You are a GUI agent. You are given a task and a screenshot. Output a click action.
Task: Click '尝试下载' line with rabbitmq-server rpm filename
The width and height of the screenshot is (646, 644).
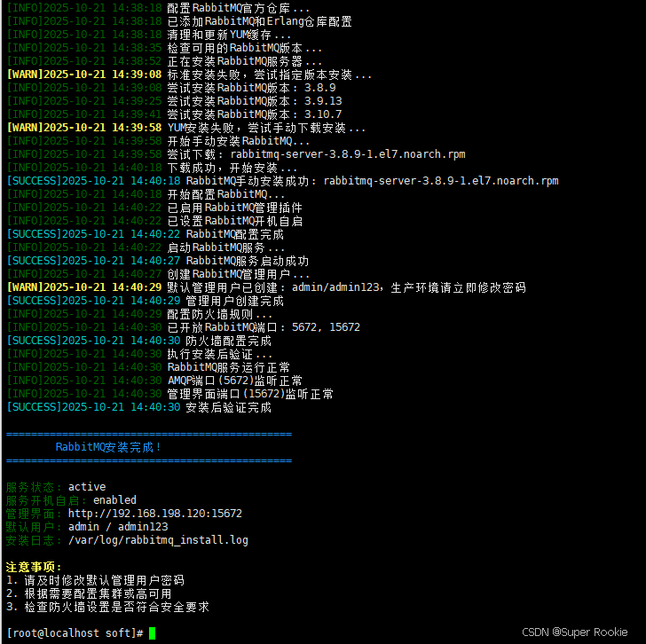click(236, 154)
